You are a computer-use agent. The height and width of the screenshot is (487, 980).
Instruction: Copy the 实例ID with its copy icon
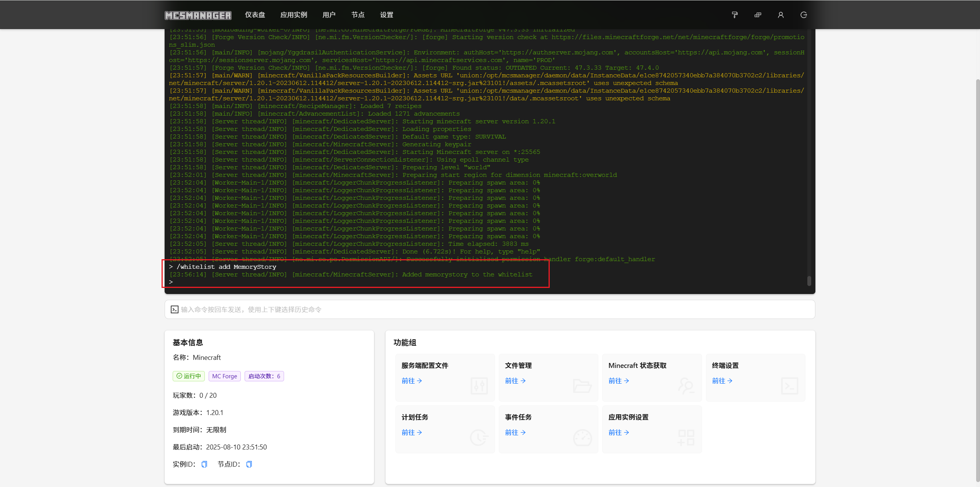click(x=204, y=464)
